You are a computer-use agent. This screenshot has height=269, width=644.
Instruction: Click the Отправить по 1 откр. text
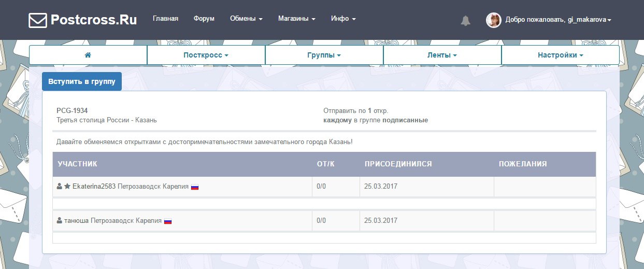coord(356,111)
